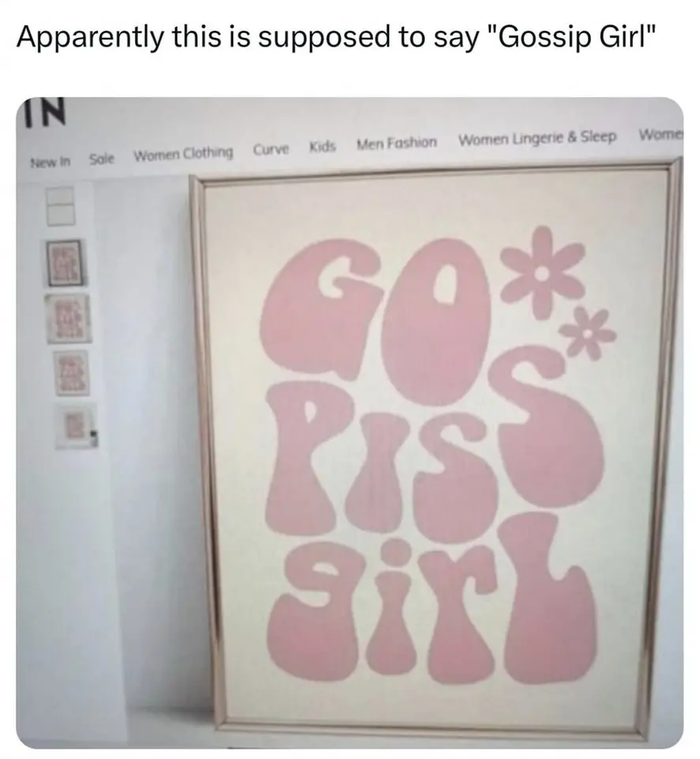Click the large pink flower on the poster

click(542, 273)
